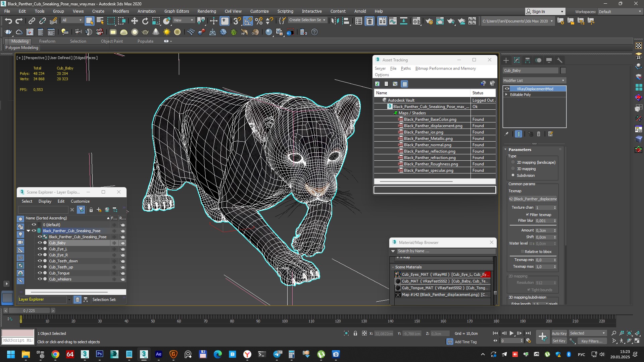Click the Sign In button
The height and width of the screenshot is (362, 644).
(x=545, y=11)
